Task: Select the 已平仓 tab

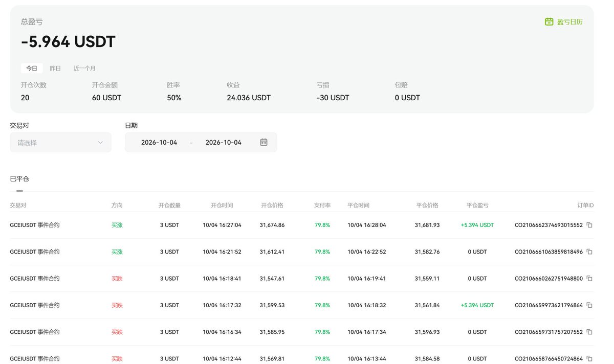Action: [x=19, y=179]
